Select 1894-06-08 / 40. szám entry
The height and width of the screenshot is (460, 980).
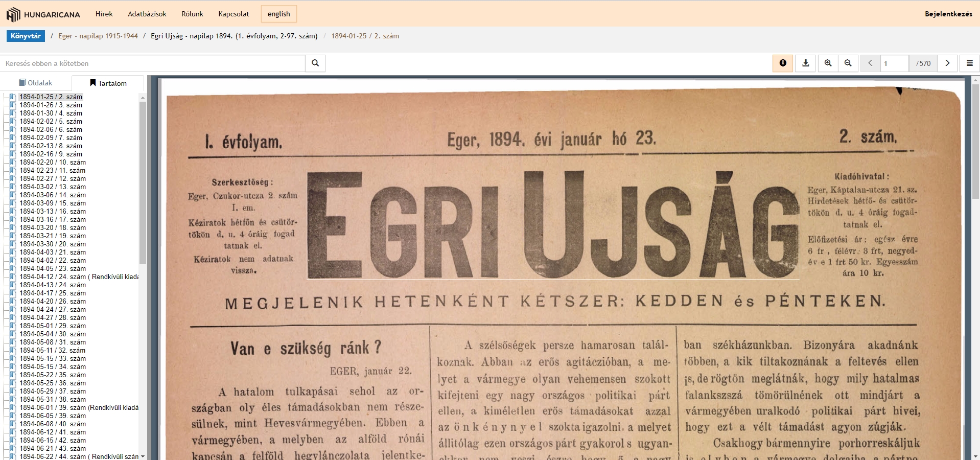[53, 424]
